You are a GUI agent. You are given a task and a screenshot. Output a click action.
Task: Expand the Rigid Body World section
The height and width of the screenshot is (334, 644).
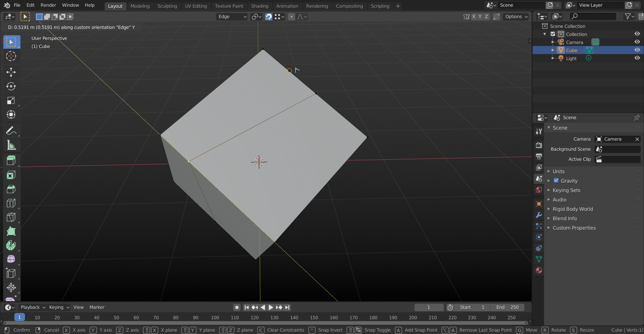[x=572, y=209]
